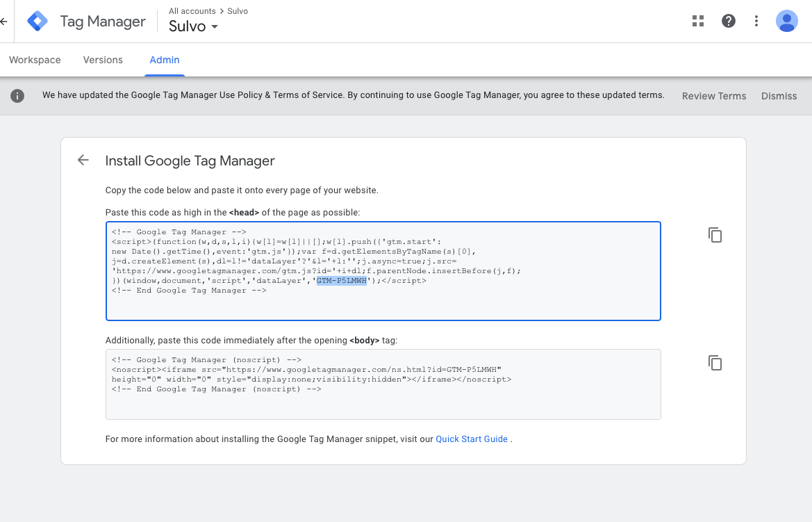Click inside the head code text box
Image resolution: width=812 pixels, height=522 pixels.
[x=383, y=271]
